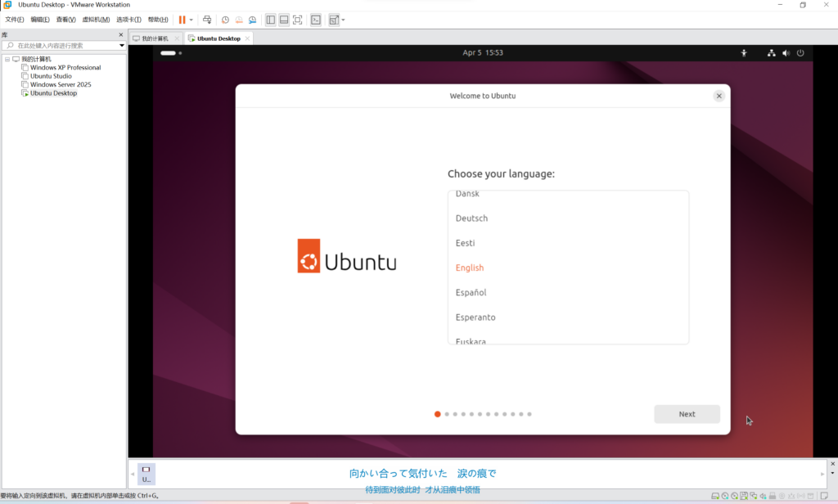The image size is (838, 504).
Task: Open the console view terminal icon
Action: 316,20
